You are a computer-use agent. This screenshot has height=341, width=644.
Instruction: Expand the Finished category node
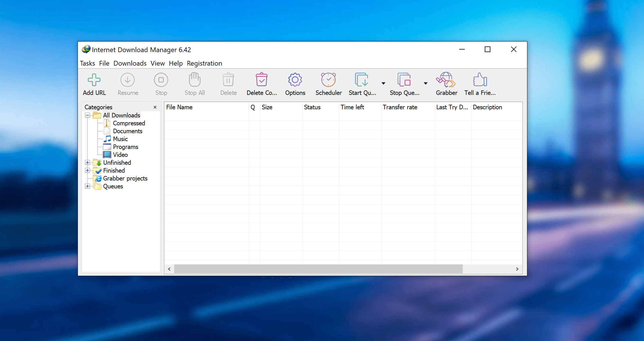pos(87,170)
